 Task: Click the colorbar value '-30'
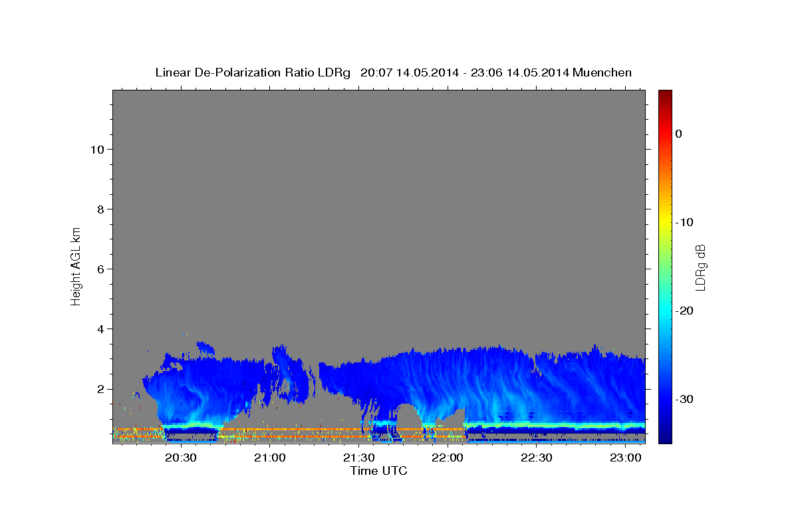tap(685, 399)
